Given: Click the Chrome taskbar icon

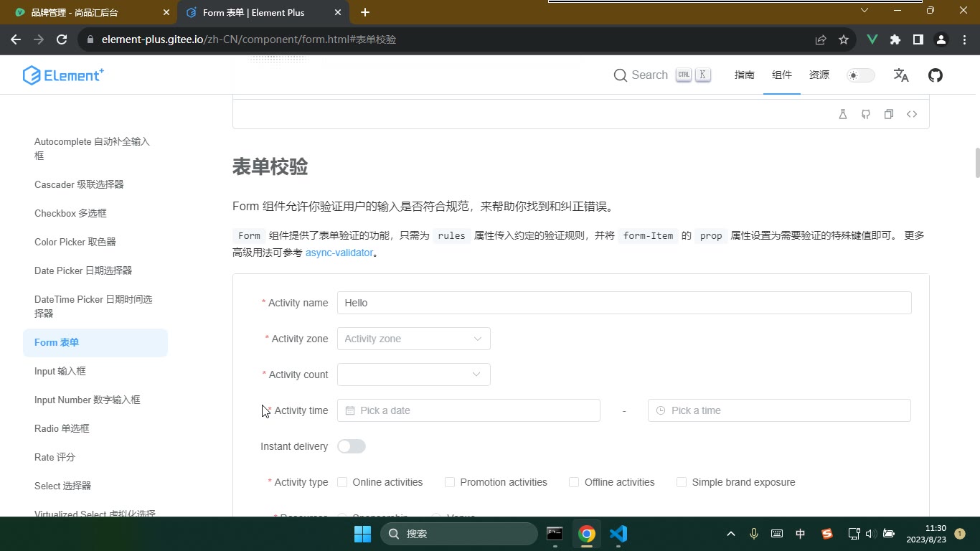Looking at the screenshot, I should point(587,534).
